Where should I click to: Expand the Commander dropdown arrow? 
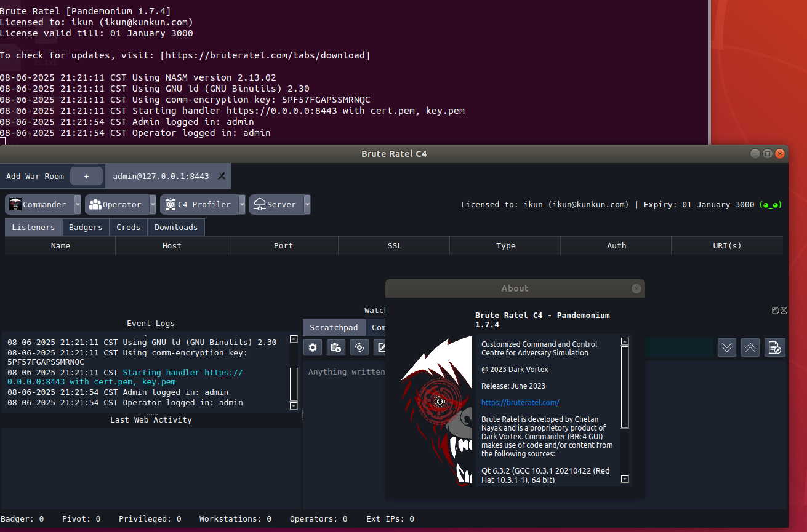point(78,205)
